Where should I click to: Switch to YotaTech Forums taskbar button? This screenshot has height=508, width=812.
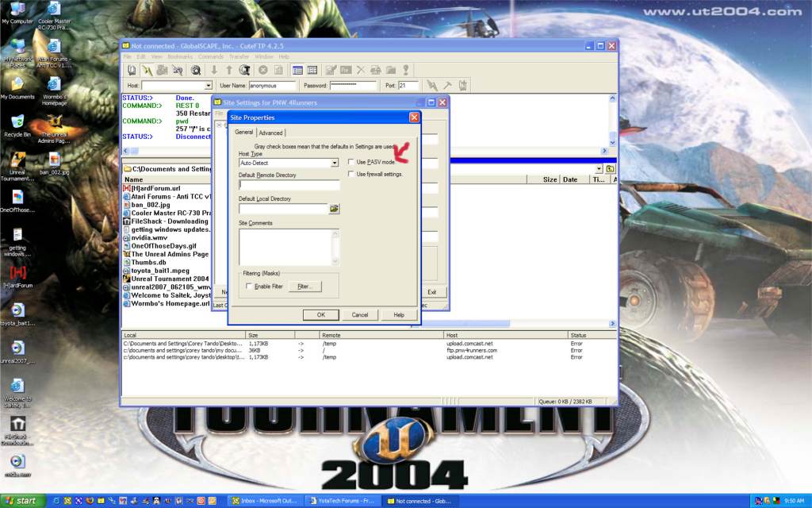click(343, 502)
